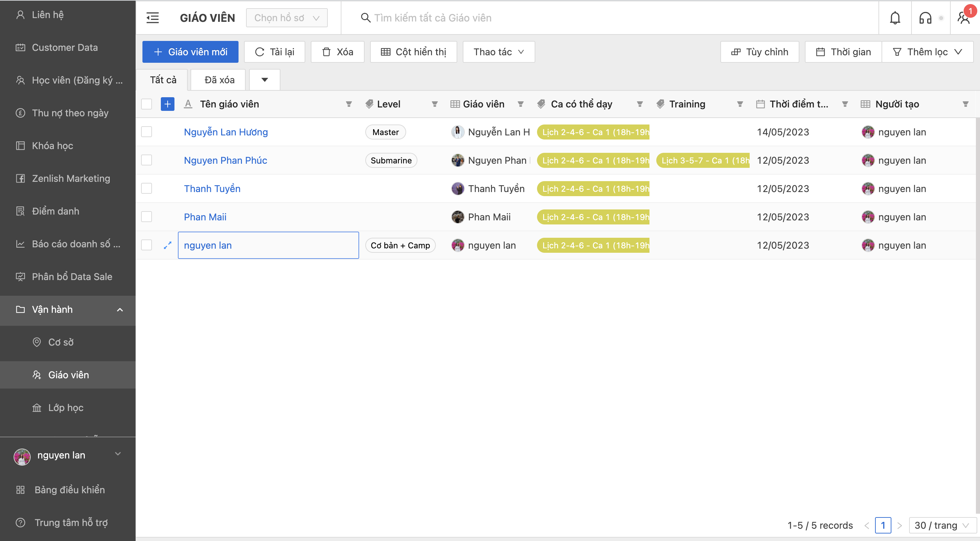Screen dimensions: 980x541
Task: Collapse the sidebar with hamburger icon
Action: click(x=153, y=18)
